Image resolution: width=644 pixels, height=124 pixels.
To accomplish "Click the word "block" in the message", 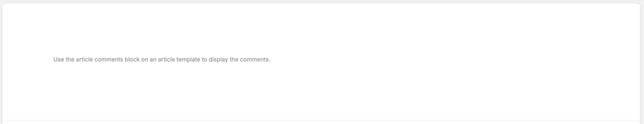I will coord(132,59).
